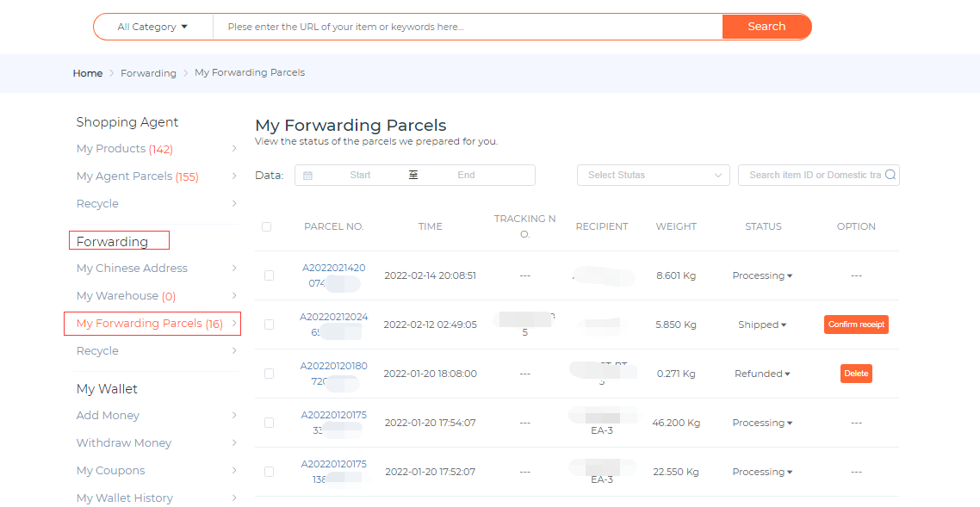Screen dimensions: 980x507
Task: Click the 8.601 Kg weight cell
Action: pyautogui.click(x=676, y=275)
